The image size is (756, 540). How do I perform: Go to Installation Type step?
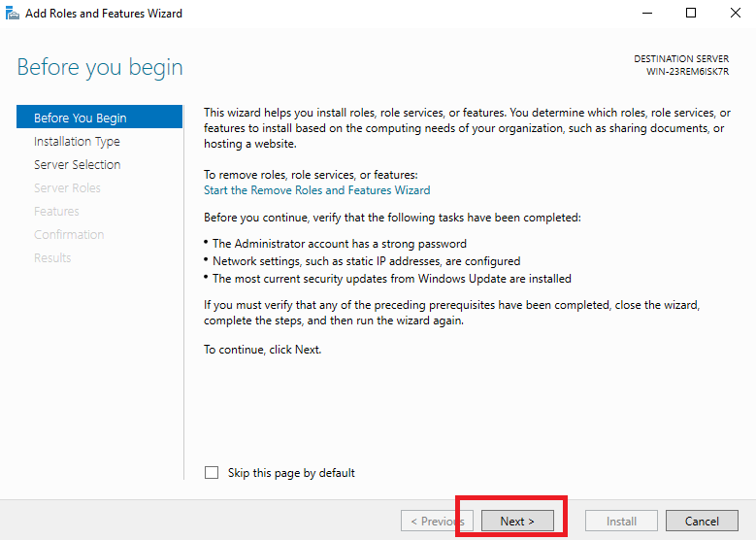77,142
